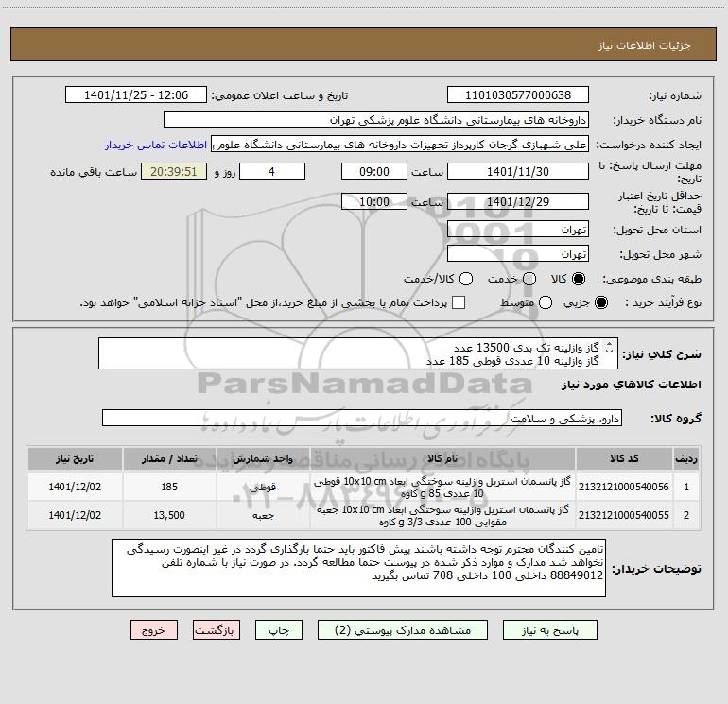The height and width of the screenshot is (704, 728).
Task: Click the deadline time field 09:00
Action: [x=374, y=171]
